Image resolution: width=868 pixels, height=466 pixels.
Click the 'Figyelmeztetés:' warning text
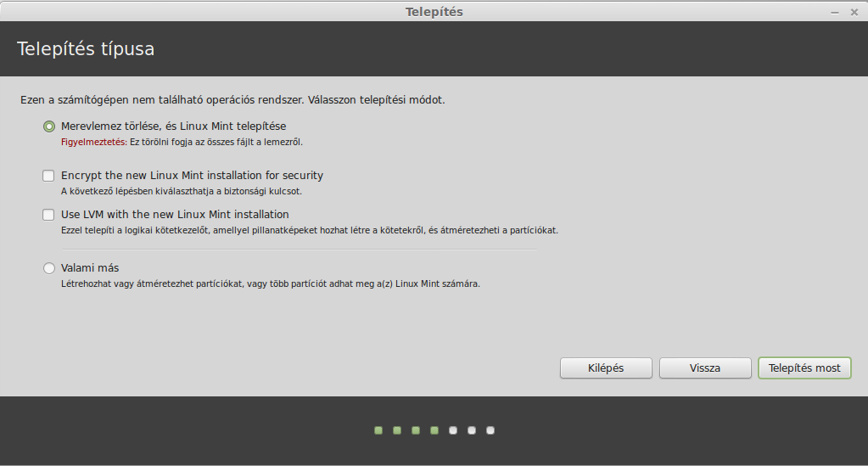pyautogui.click(x=94, y=142)
